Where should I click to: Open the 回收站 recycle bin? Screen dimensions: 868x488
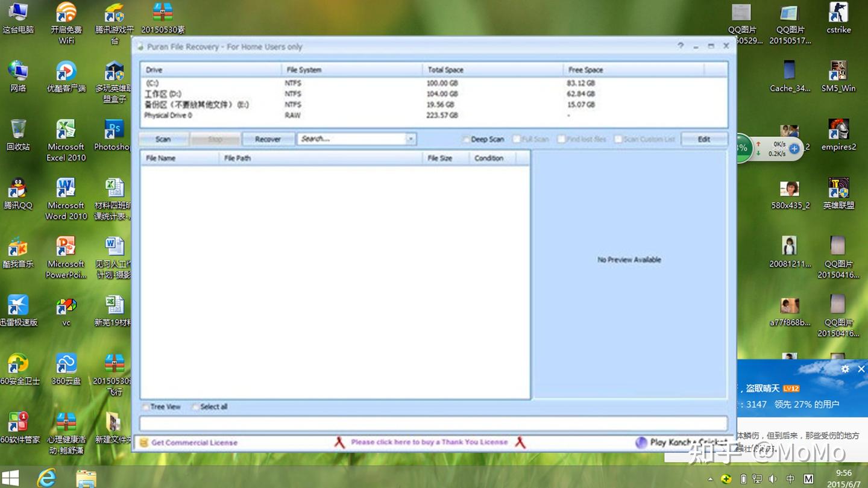[18, 135]
